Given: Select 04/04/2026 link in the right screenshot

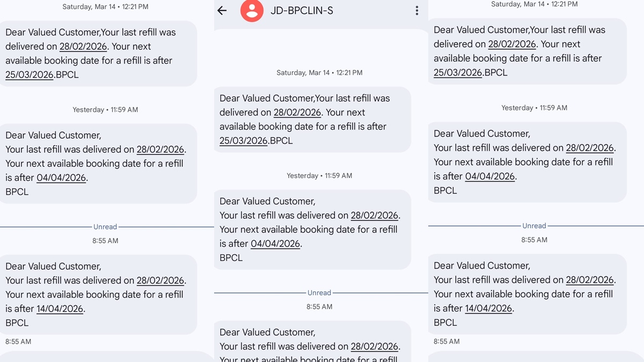Looking at the screenshot, I should [490, 176].
